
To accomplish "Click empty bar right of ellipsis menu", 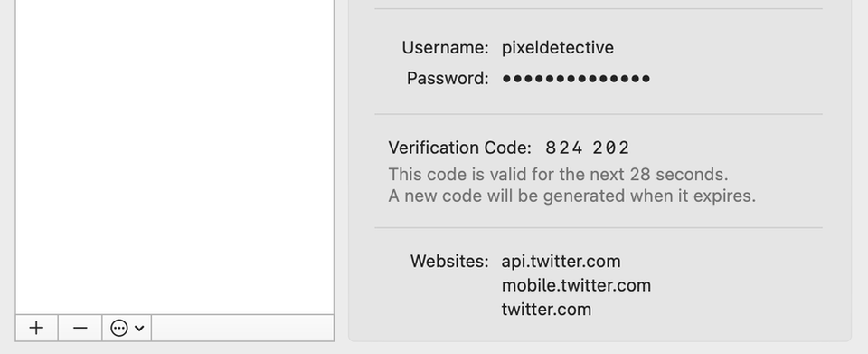I will point(242,328).
